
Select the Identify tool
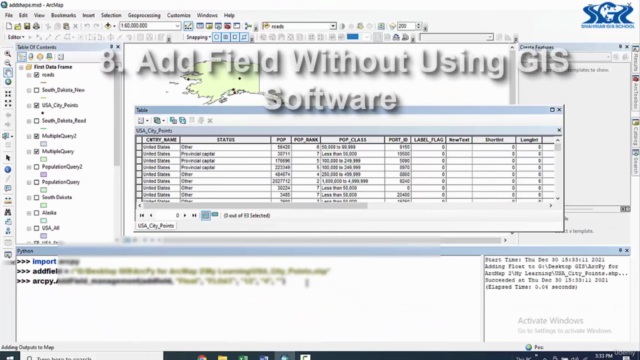click(x=8, y=169)
